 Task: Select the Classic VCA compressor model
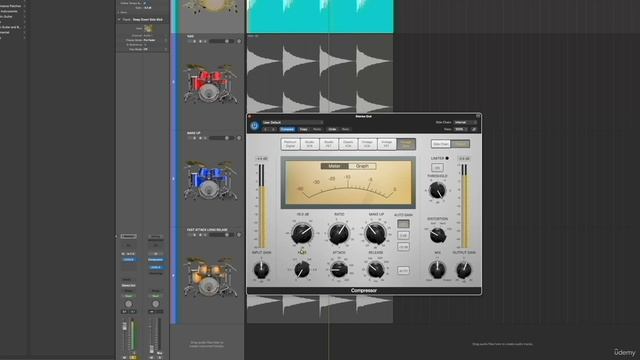tap(348, 144)
